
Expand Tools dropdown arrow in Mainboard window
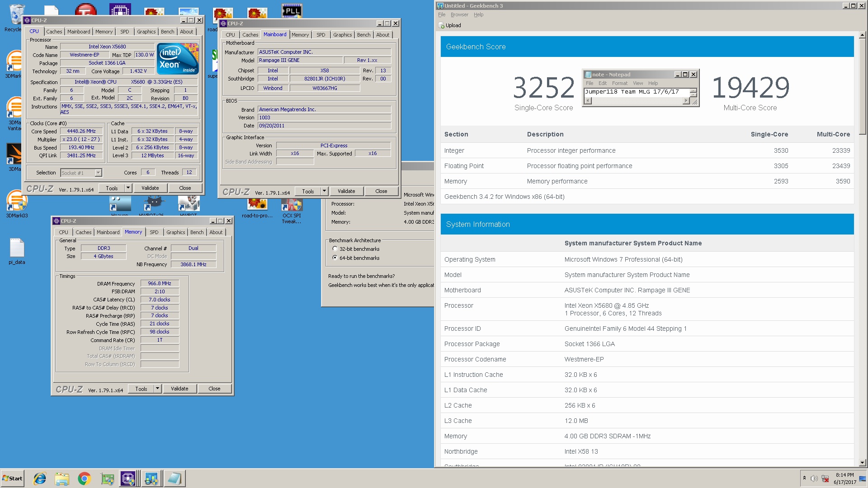[324, 191]
